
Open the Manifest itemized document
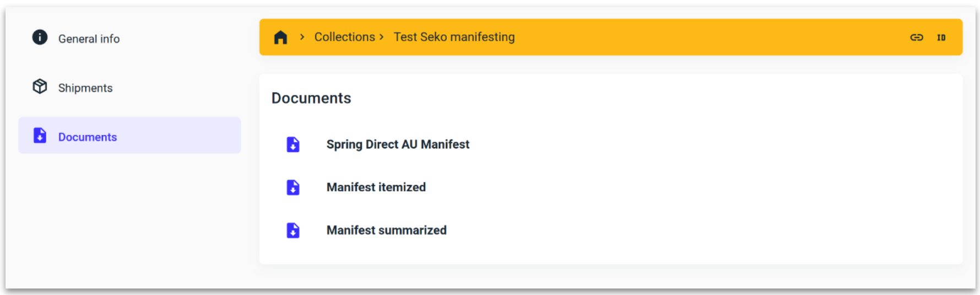point(376,187)
